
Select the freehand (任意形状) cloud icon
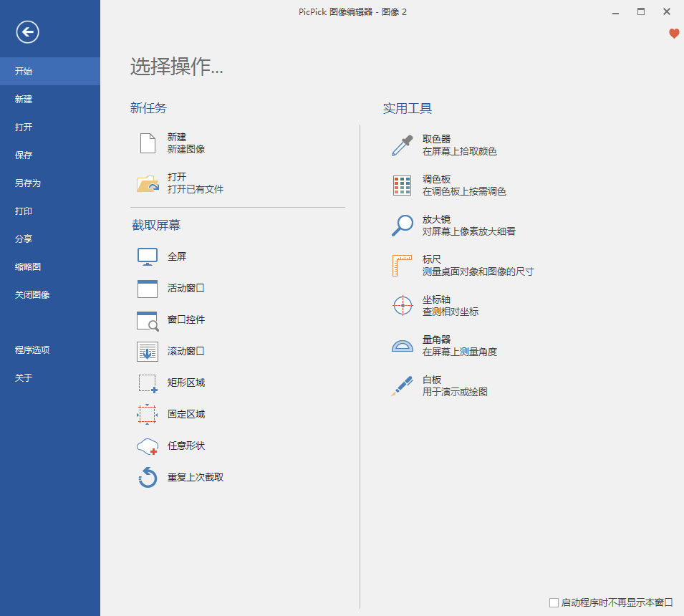point(148,446)
